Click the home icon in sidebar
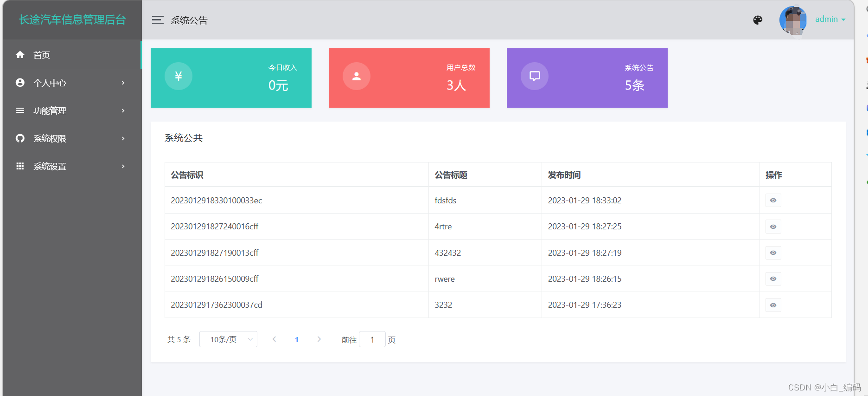 (x=20, y=55)
